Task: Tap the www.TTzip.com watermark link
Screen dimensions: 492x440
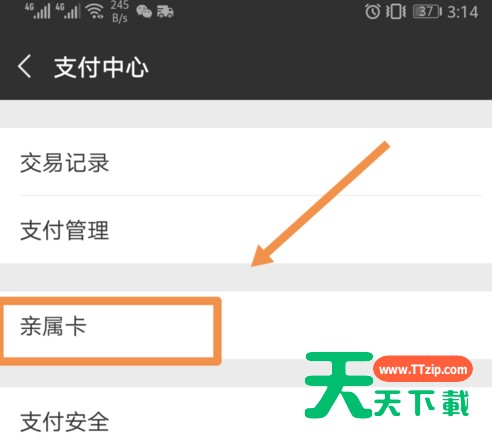Action: tap(423, 369)
